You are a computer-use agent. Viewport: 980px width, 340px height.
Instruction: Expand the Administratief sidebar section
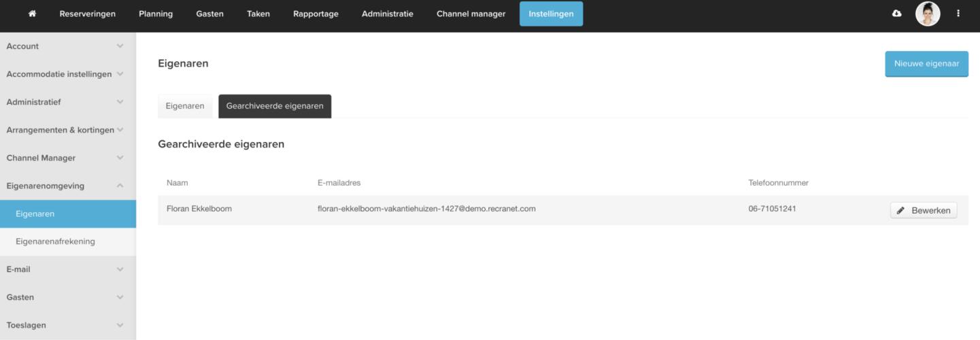pyautogui.click(x=67, y=102)
